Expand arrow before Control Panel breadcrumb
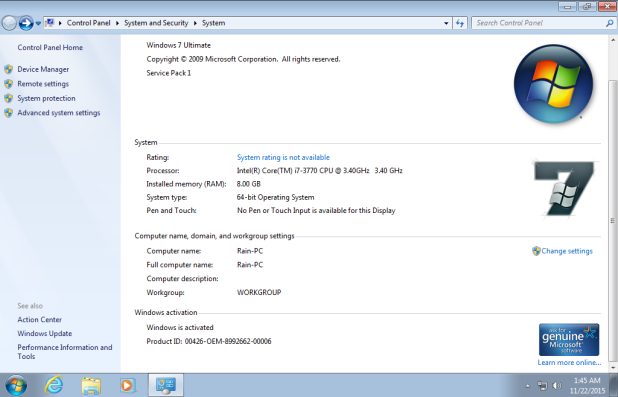The image size is (618, 397). 60,23
